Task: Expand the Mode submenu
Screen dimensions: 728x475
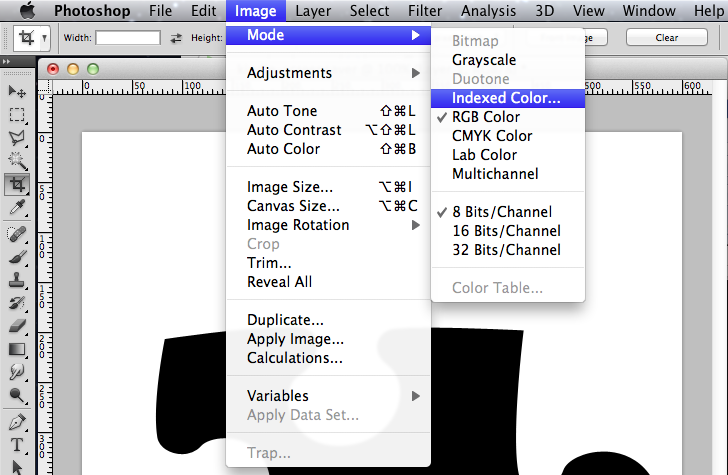Action: pos(329,35)
